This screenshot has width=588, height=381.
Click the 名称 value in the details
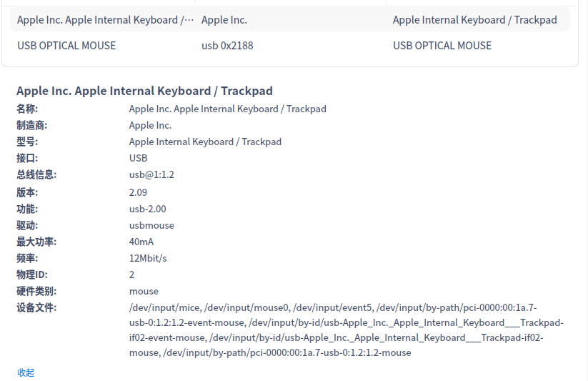227,109
